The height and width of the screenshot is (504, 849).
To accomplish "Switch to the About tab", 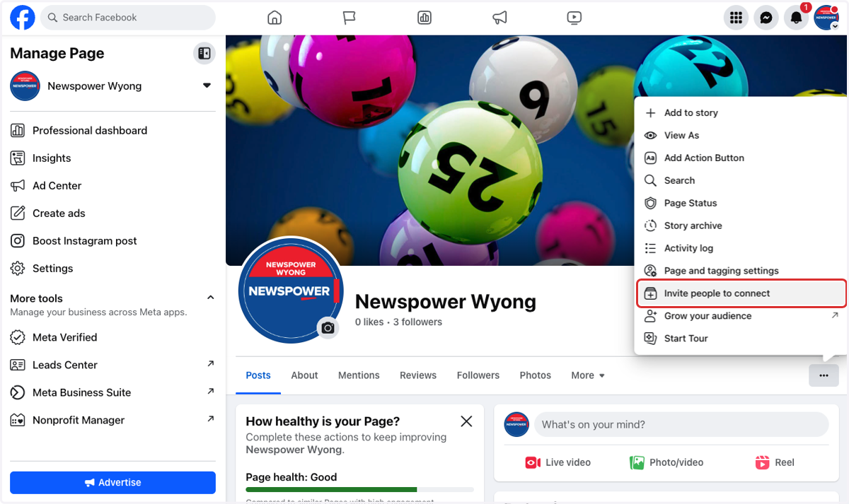I will (304, 375).
